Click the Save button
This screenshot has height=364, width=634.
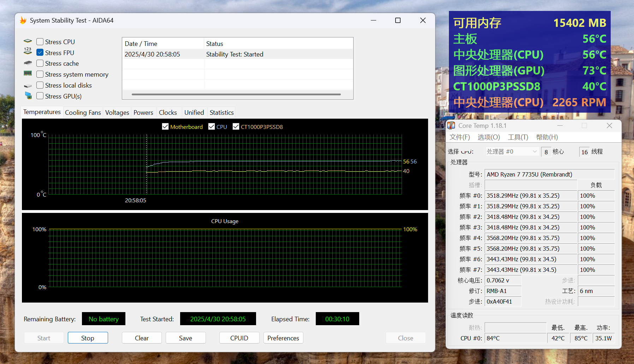click(185, 338)
